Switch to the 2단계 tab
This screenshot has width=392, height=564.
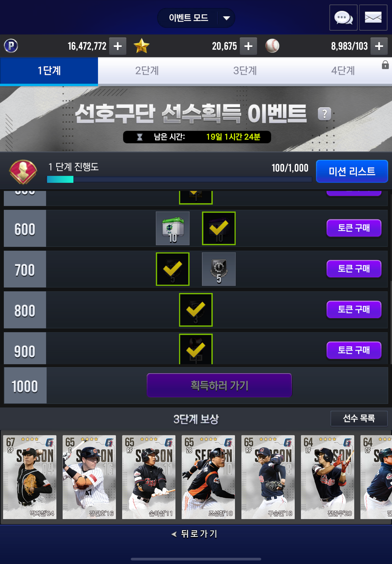point(147,71)
